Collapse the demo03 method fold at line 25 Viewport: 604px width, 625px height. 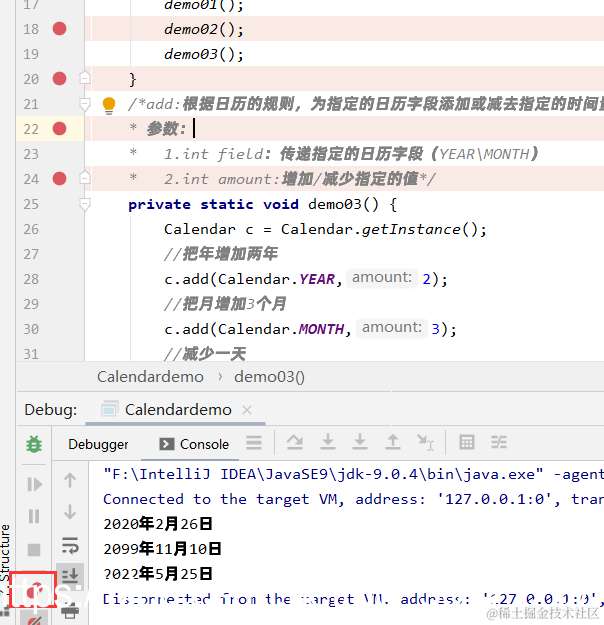pos(85,204)
